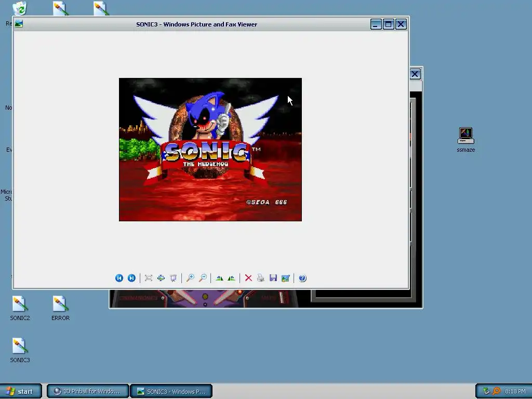
Task: Click the displayed Sonic title image
Action: (210, 150)
